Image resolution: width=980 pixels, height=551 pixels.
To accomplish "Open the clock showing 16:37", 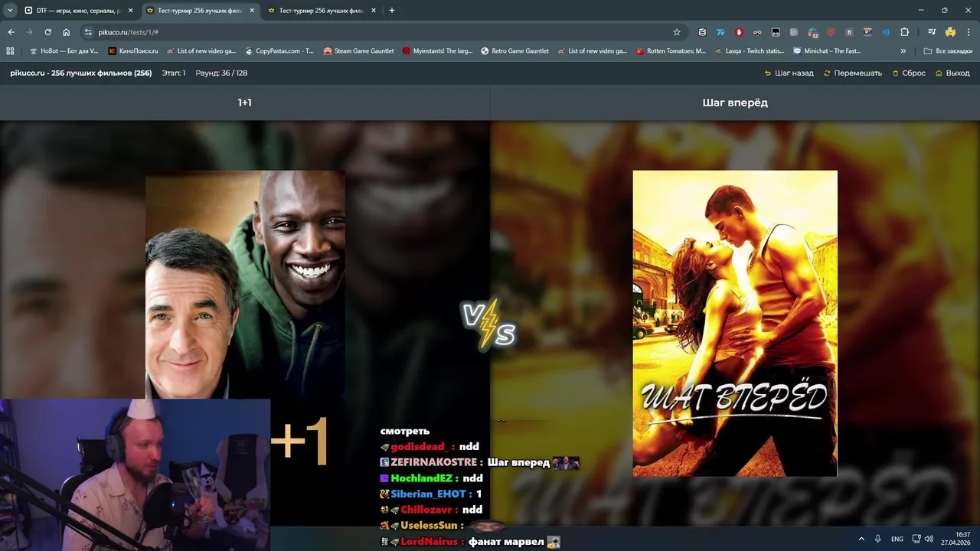I will (955, 539).
